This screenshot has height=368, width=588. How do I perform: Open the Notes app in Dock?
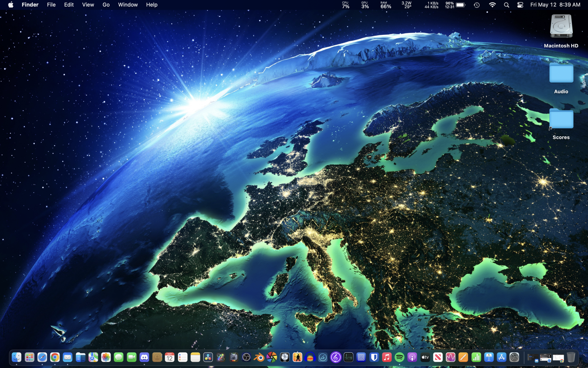[x=195, y=357]
